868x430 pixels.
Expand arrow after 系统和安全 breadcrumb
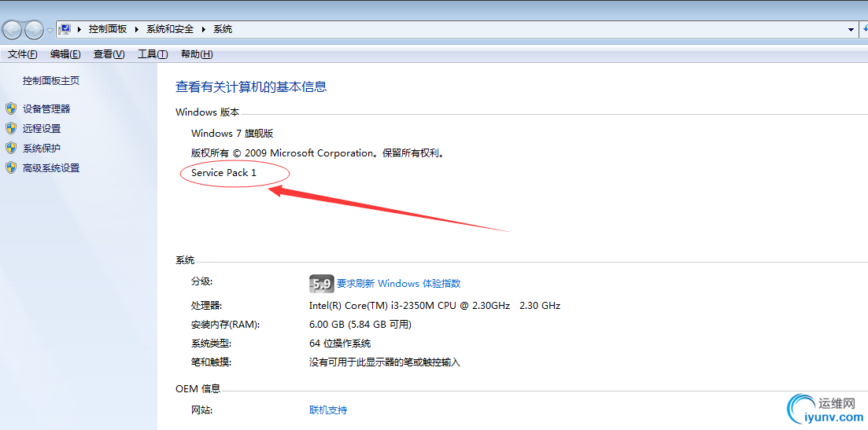pyautogui.click(x=203, y=29)
